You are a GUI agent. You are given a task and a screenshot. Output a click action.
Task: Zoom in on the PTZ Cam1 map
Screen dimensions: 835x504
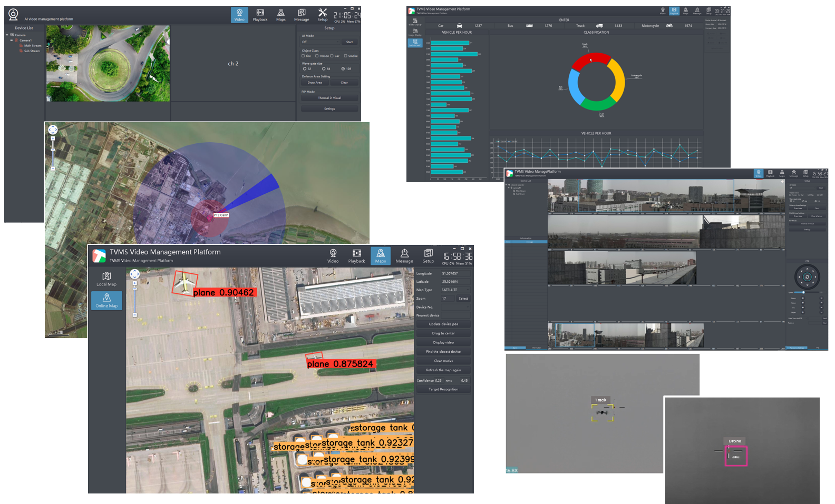[53, 139]
